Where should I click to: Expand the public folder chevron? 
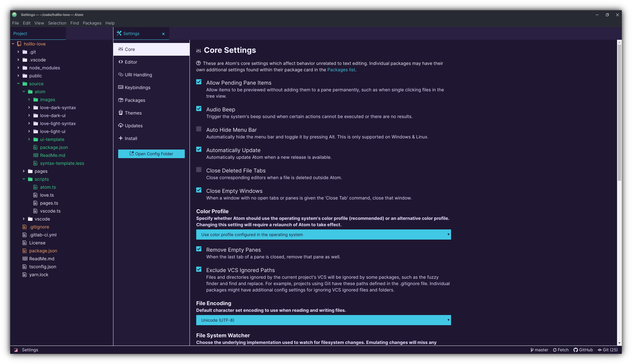(x=18, y=76)
